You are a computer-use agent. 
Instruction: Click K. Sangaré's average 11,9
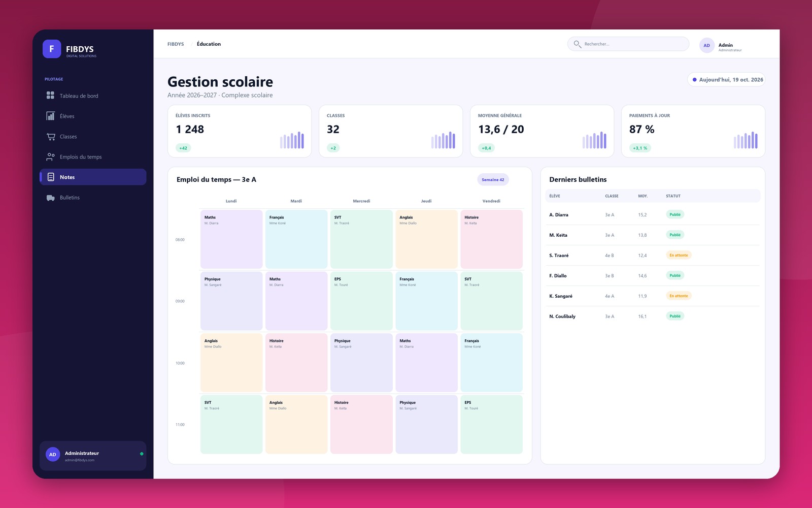[642, 296]
